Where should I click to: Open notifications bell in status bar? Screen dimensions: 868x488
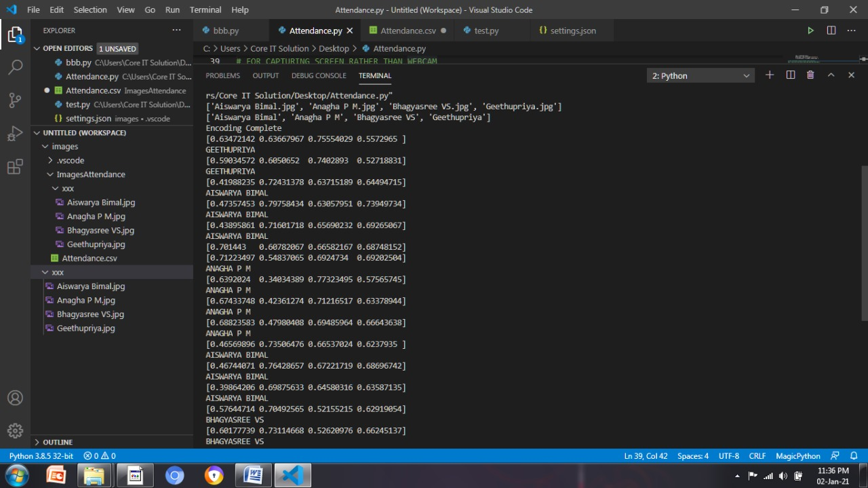[854, 456]
